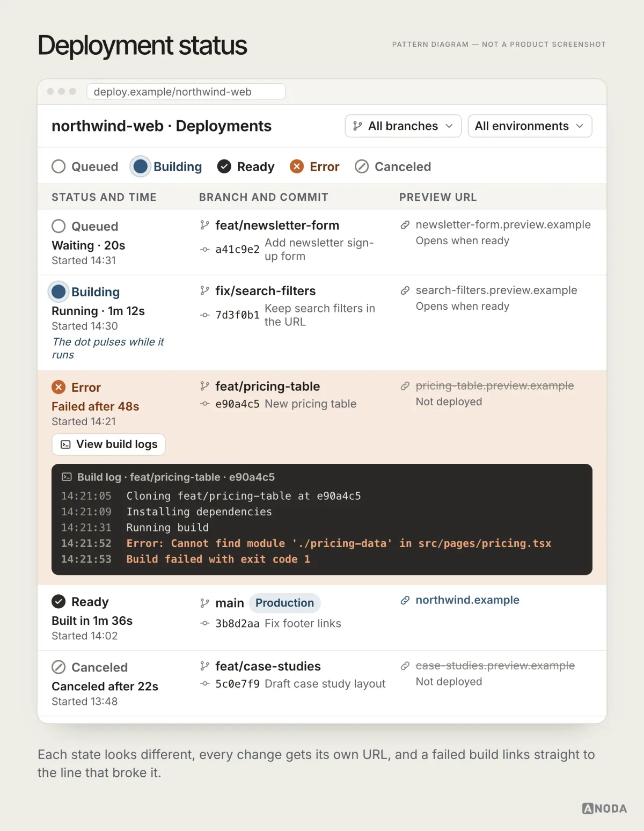The image size is (644, 831).
Task: Click commit hash 3b8d2aa
Action: coord(237,623)
